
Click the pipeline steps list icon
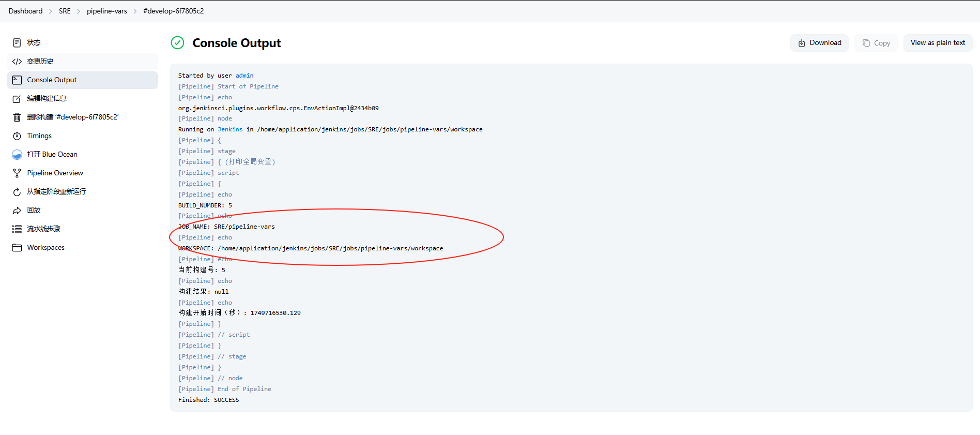[17, 229]
